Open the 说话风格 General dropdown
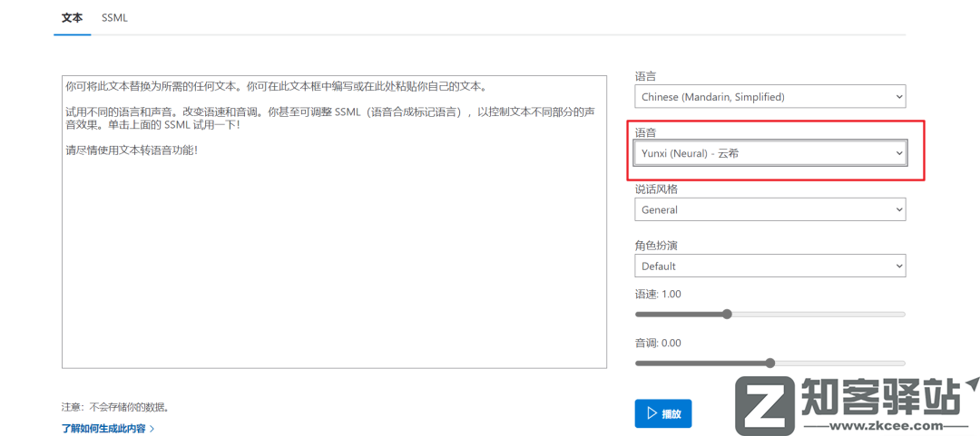Screen dimensions: 980x436 (768, 209)
